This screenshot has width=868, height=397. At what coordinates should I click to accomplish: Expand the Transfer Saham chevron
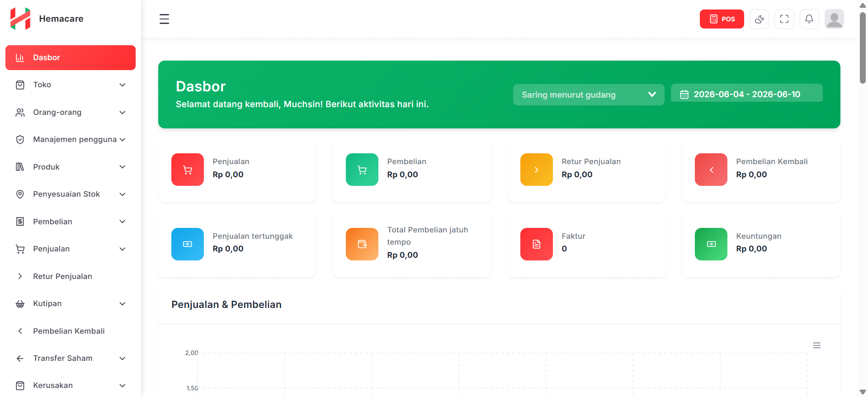[122, 359]
